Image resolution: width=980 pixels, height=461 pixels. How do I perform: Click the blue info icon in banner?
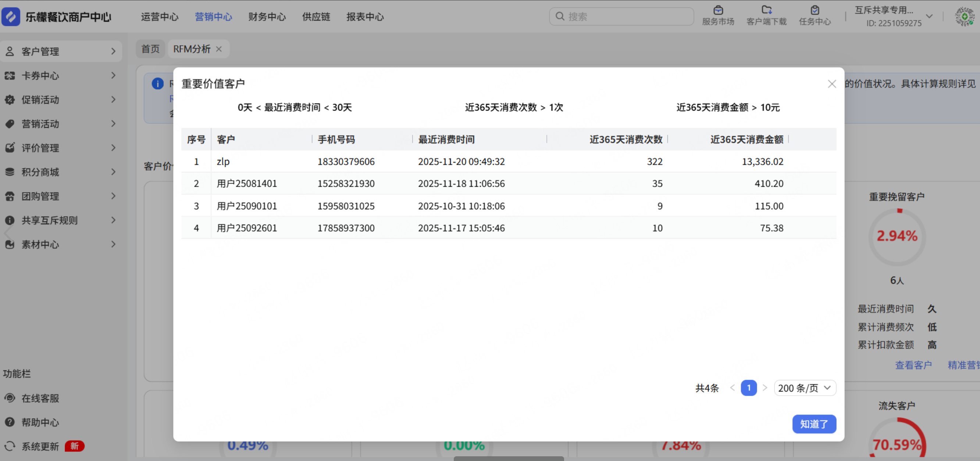click(157, 83)
